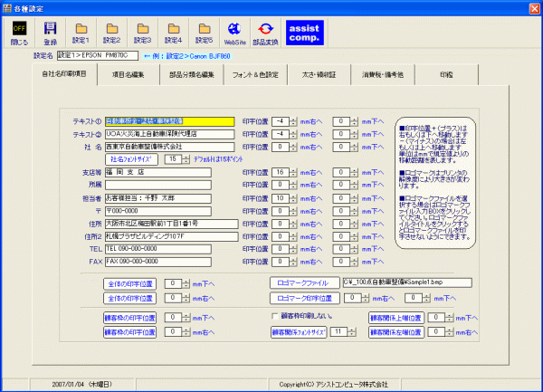Click the テキスト① mm右へ spinner arrows
543x392 pixels.
coord(293,121)
